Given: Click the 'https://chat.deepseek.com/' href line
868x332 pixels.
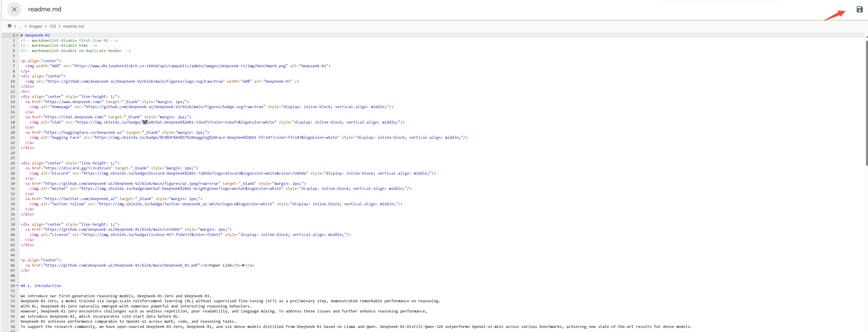Looking at the screenshot, I should click(x=108, y=117).
